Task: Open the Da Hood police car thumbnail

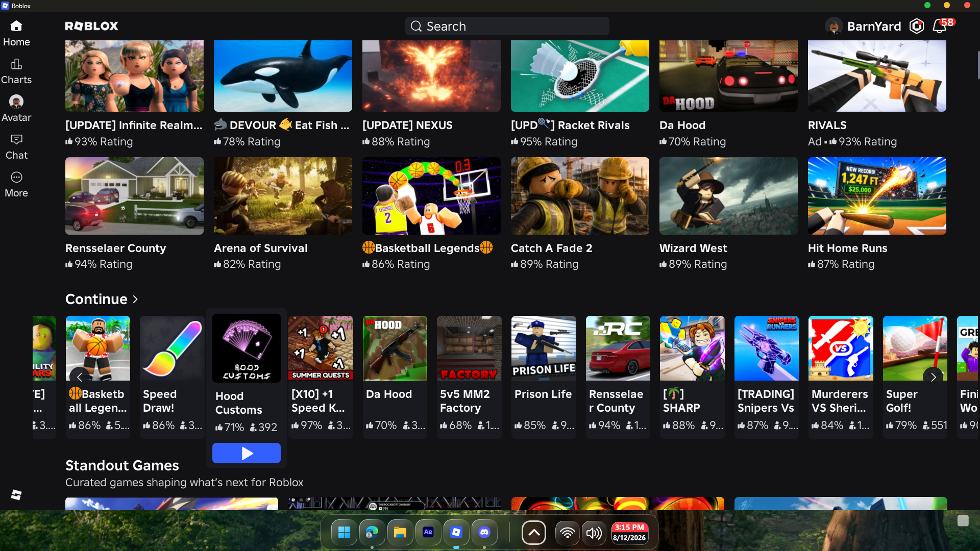Action: click(728, 76)
